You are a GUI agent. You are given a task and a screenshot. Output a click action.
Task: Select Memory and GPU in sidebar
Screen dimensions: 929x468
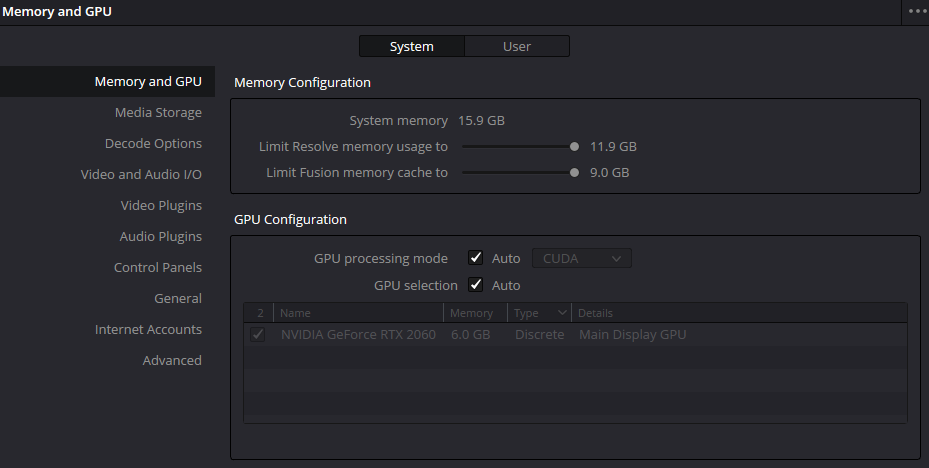(107, 81)
